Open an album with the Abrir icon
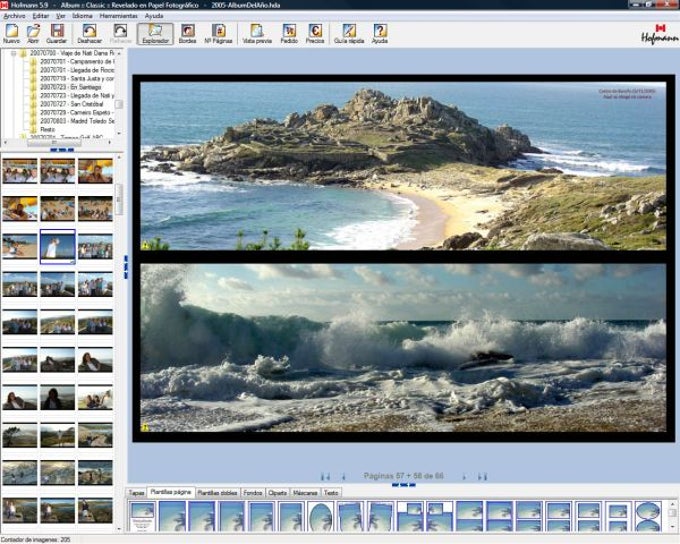Image resolution: width=680 pixels, height=544 pixels. pyautogui.click(x=33, y=33)
